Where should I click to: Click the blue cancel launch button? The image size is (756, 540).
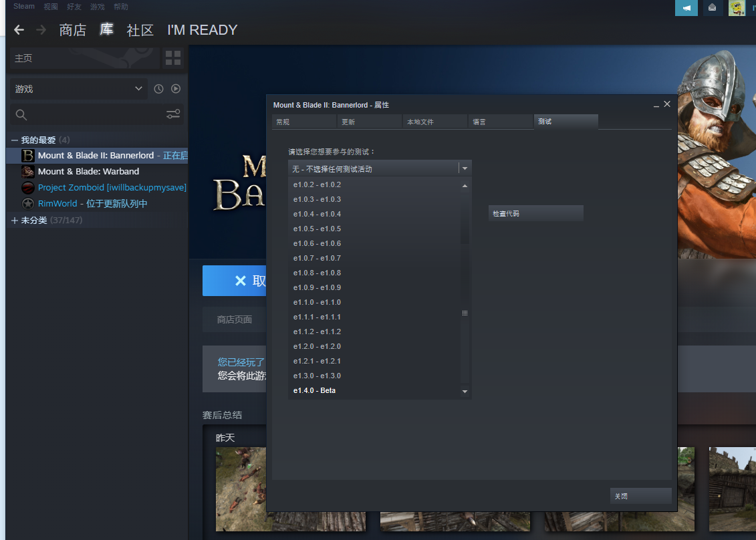click(235, 281)
